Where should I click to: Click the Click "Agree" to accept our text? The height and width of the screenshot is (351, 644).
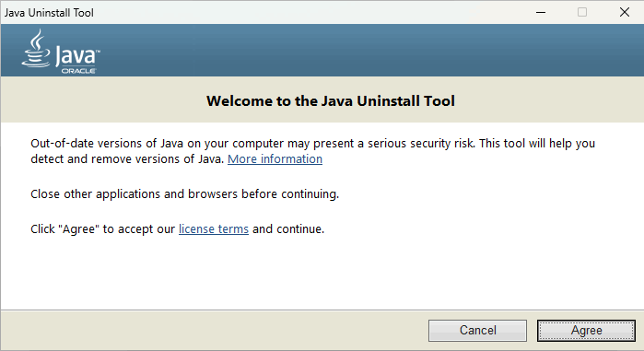102,228
